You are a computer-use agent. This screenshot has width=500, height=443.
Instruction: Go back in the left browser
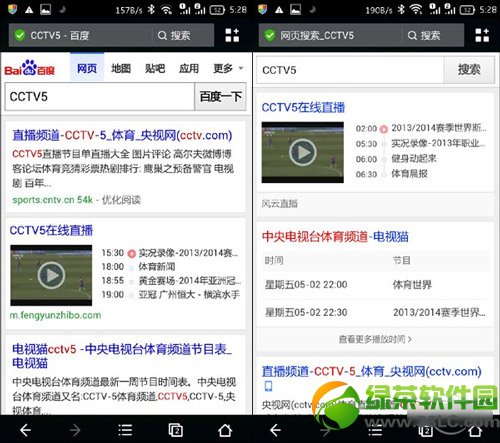[25, 430]
